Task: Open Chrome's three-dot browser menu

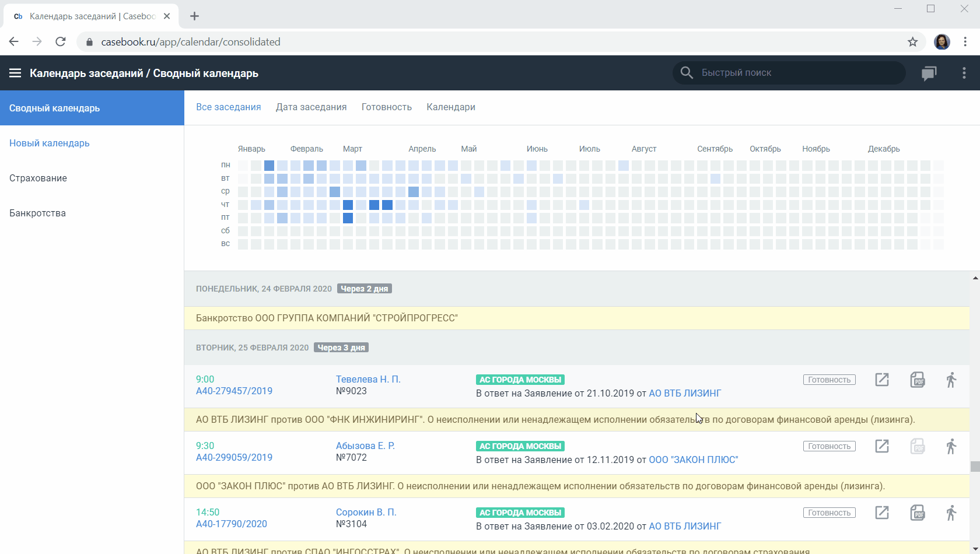Action: [x=965, y=42]
